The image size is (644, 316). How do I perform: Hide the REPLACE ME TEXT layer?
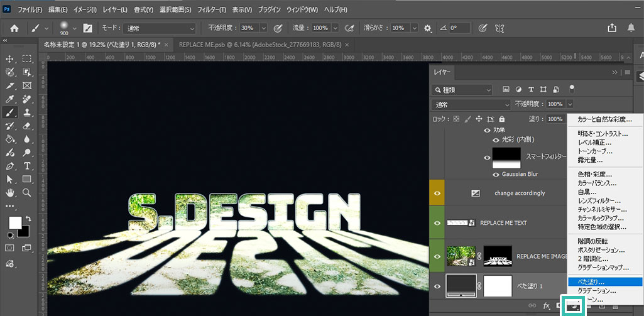[437, 223]
